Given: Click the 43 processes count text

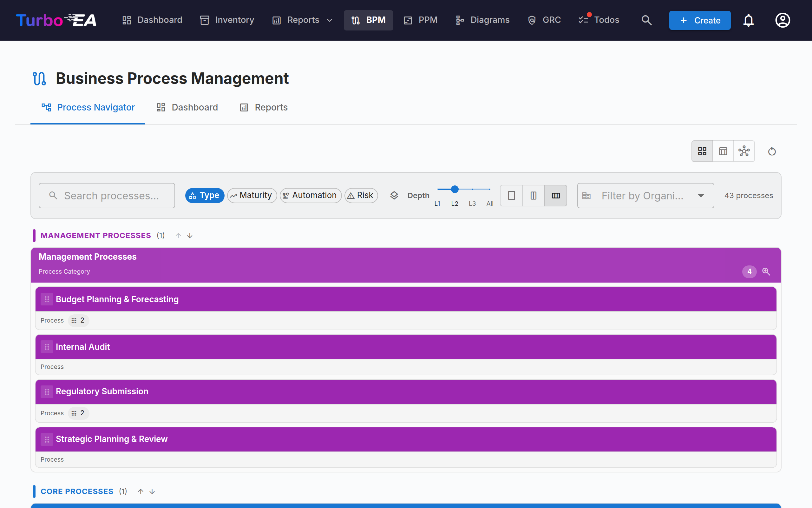Looking at the screenshot, I should pyautogui.click(x=749, y=196).
